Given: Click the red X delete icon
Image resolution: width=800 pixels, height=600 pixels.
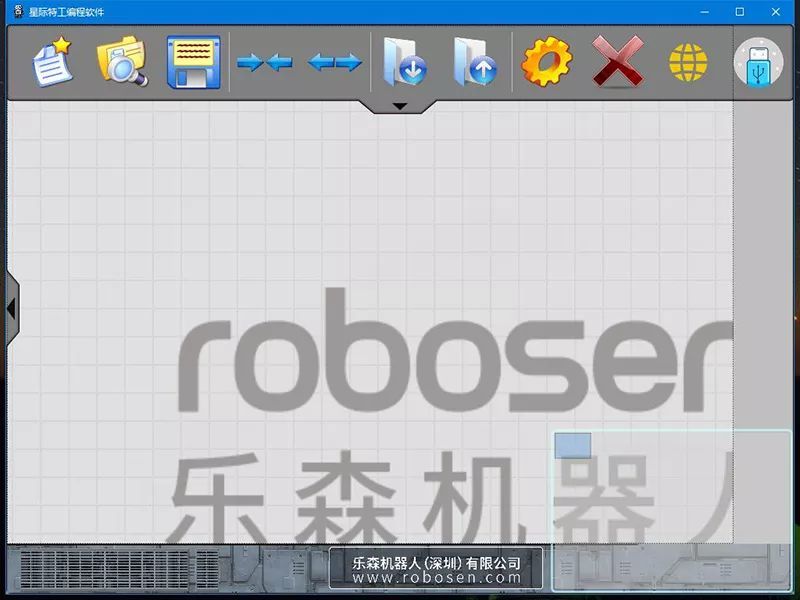Looking at the screenshot, I should 618,61.
